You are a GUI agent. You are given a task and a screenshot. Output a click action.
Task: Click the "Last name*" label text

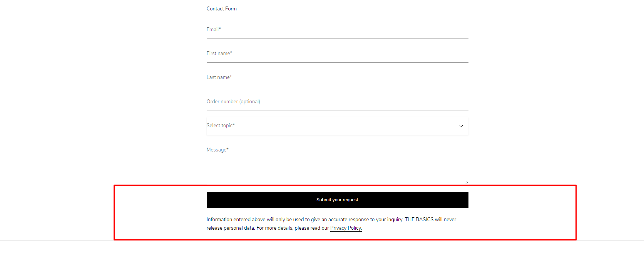click(219, 77)
